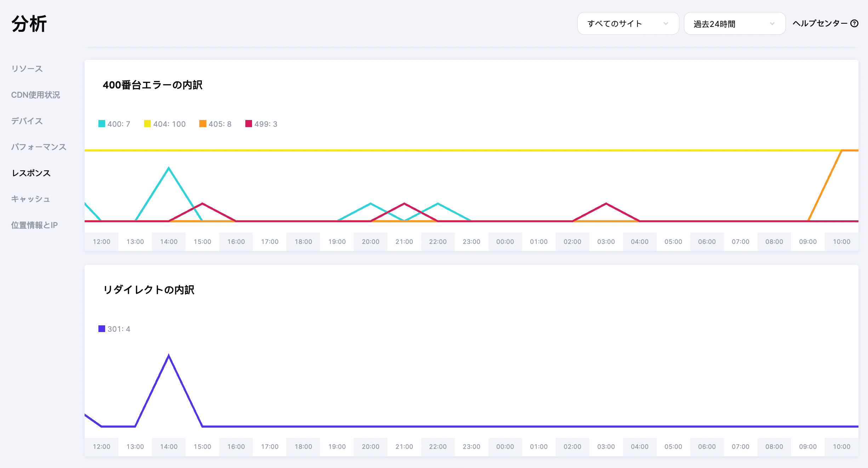Open the キャッシュ section

(30, 199)
